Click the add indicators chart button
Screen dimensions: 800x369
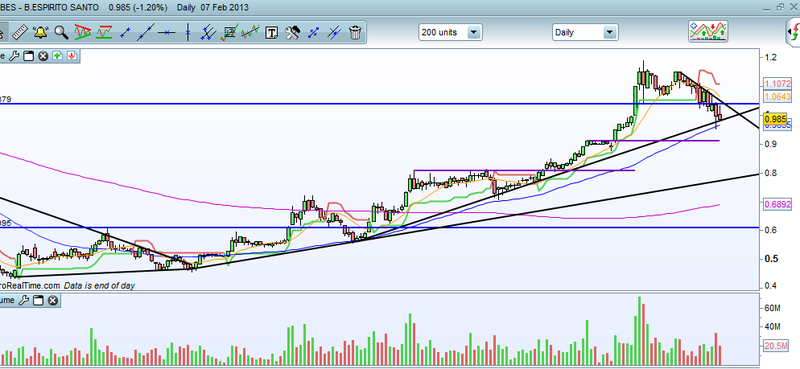[x=708, y=32]
